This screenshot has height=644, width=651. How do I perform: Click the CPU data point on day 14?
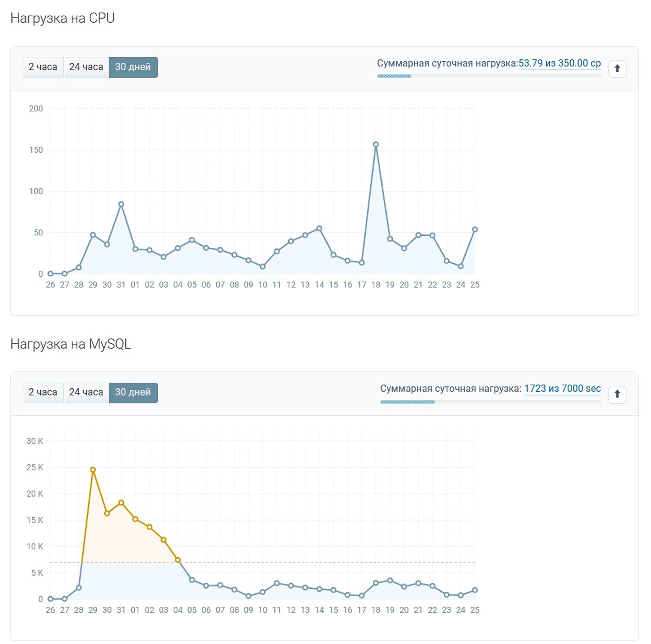[319, 229]
